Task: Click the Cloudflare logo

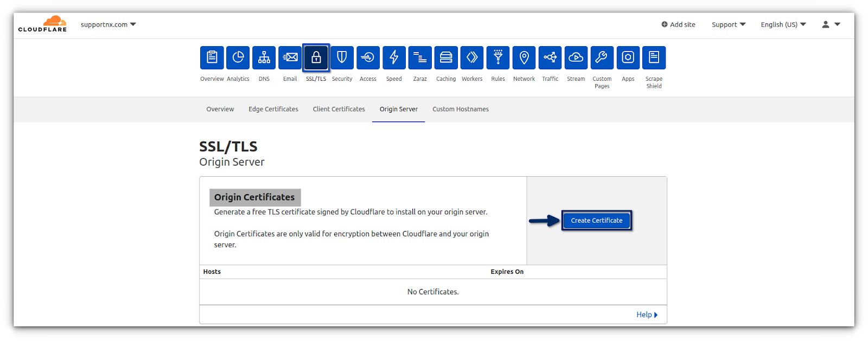Action: coord(43,24)
